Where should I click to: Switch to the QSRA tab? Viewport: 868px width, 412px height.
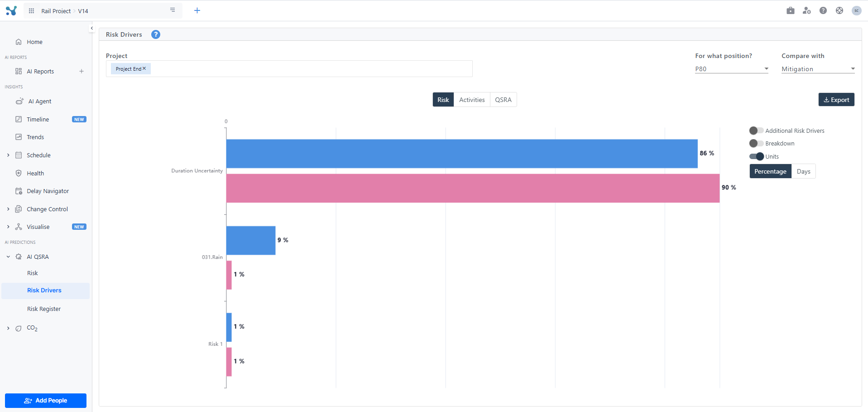[503, 100]
